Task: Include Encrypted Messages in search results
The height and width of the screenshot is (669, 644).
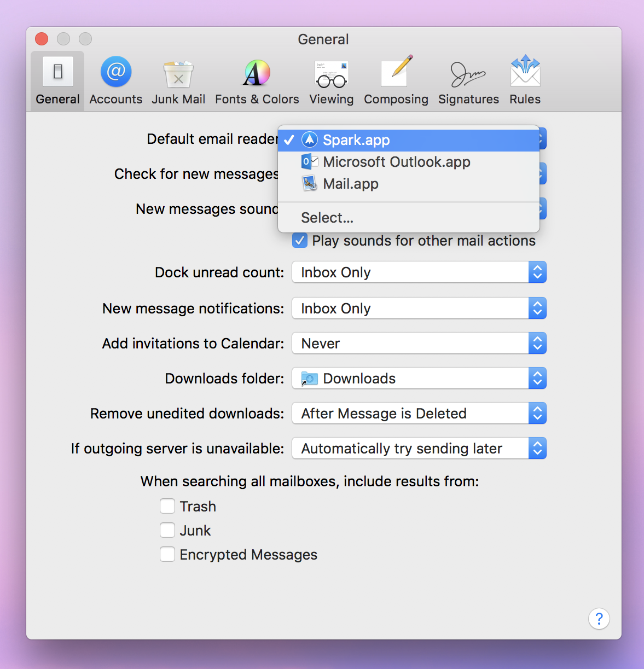Action: (x=167, y=554)
